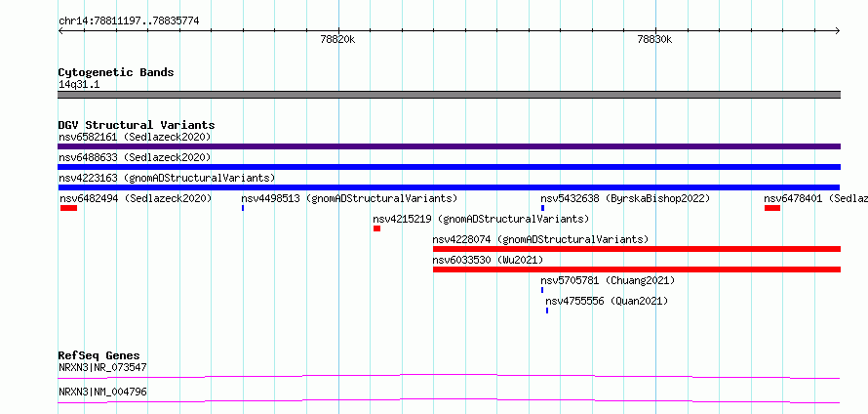This screenshot has width=868, height=414.
Task: Click the nsv6482494 red variant block
Action: click(68, 208)
